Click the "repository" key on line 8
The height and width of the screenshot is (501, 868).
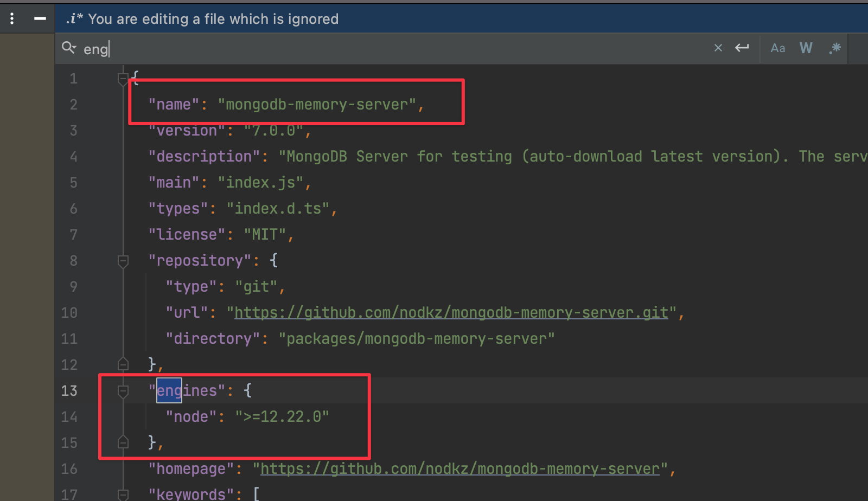[x=200, y=261]
